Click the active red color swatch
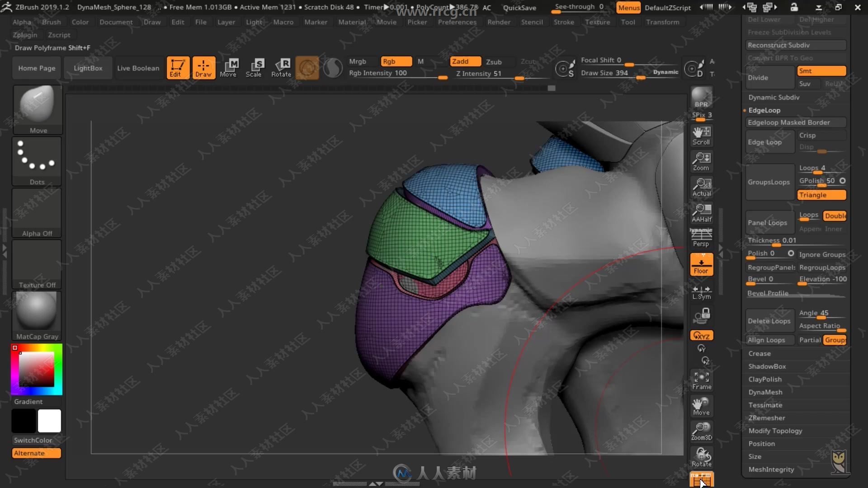The image size is (868, 488). (15, 347)
